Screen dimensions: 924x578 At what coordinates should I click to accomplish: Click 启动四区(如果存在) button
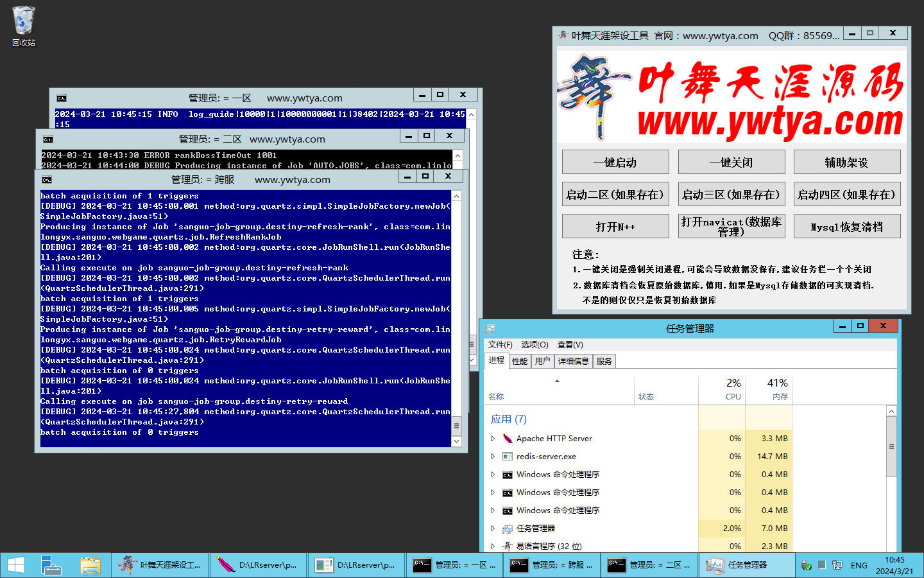coord(847,195)
